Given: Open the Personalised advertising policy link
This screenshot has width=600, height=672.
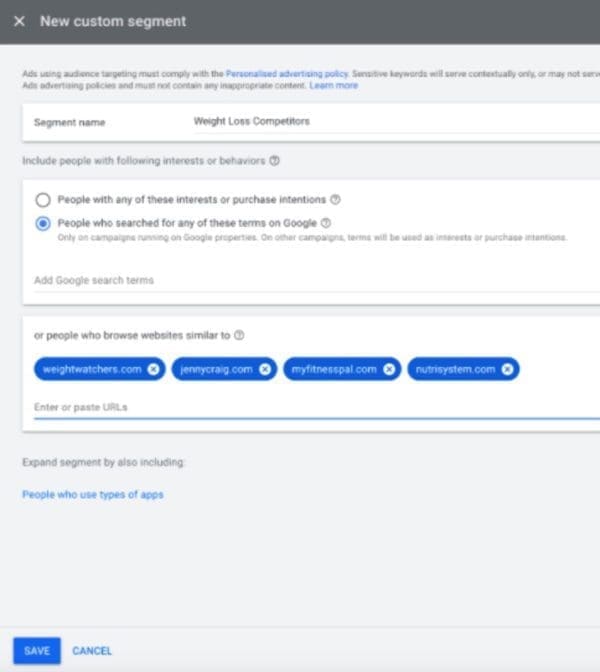Looking at the screenshot, I should (287, 74).
